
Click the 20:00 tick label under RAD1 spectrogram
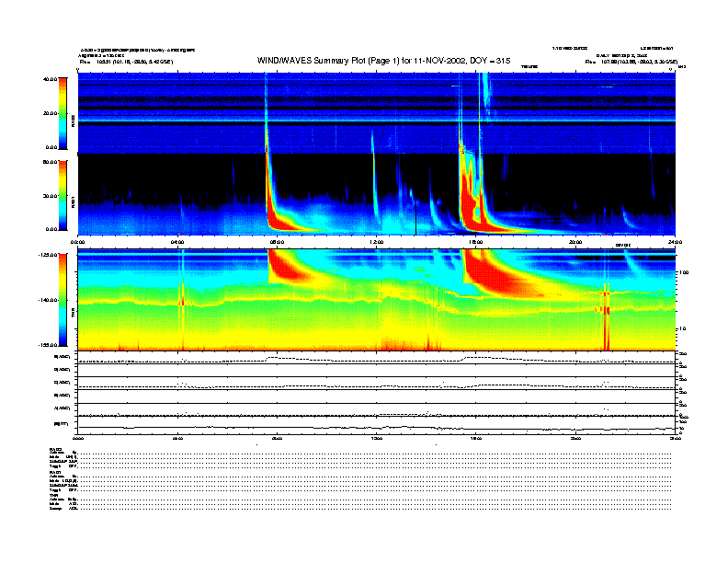click(575, 242)
